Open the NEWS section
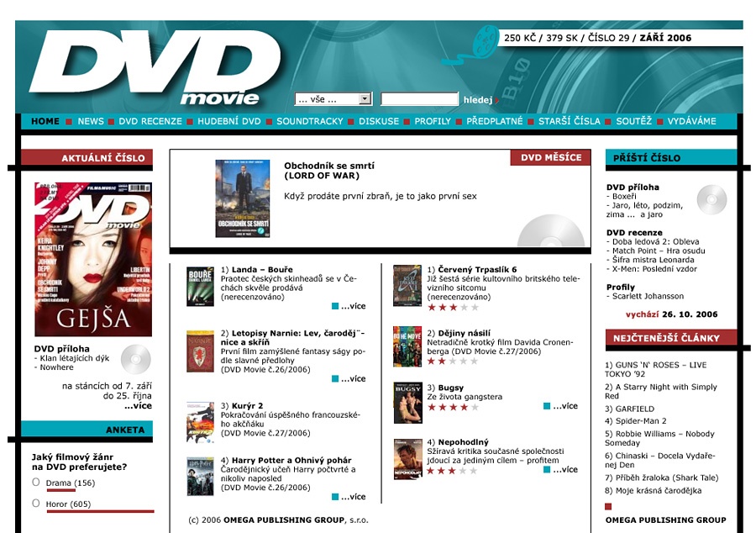This screenshot has width=756, height=533. pyautogui.click(x=91, y=121)
